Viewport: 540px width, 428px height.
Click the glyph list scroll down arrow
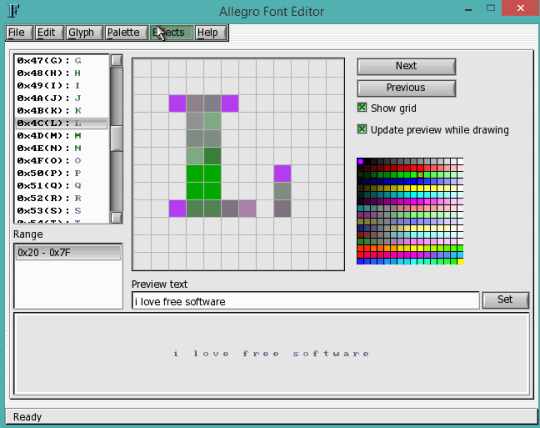click(117, 218)
